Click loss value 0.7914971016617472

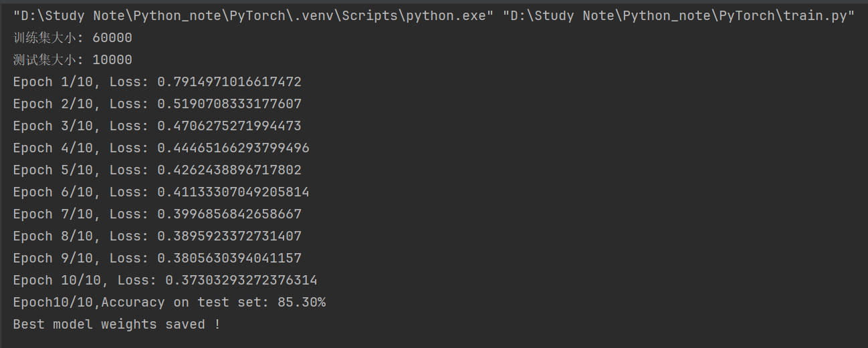coord(229,82)
